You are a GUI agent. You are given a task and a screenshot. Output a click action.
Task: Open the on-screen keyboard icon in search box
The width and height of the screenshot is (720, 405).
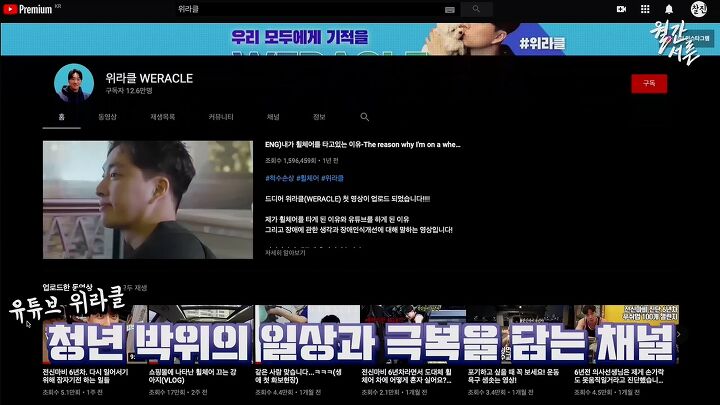(450, 10)
